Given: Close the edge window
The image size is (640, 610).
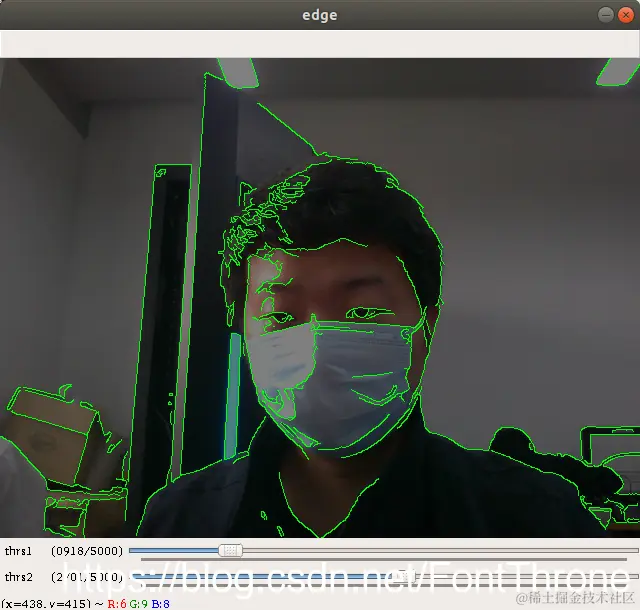Looking at the screenshot, I should click(626, 15).
